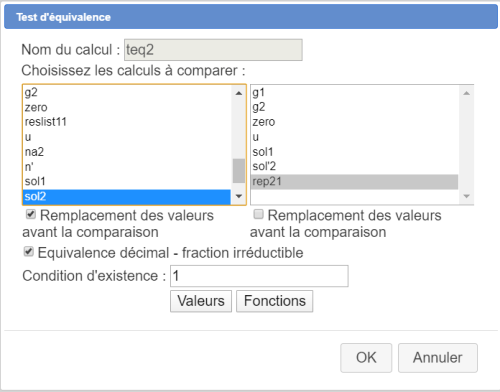This screenshot has width=500, height=392.
Task: Choose sol'2 in the right list
Action: 354,166
